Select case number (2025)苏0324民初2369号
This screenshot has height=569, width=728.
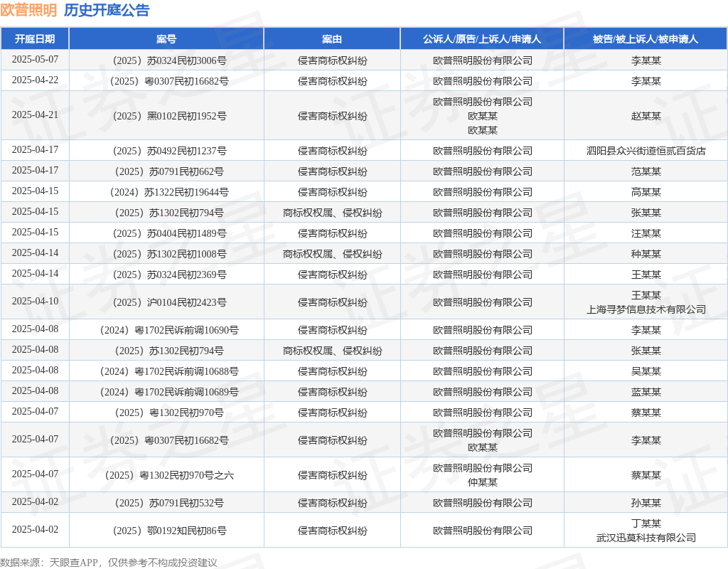pyautogui.click(x=169, y=275)
